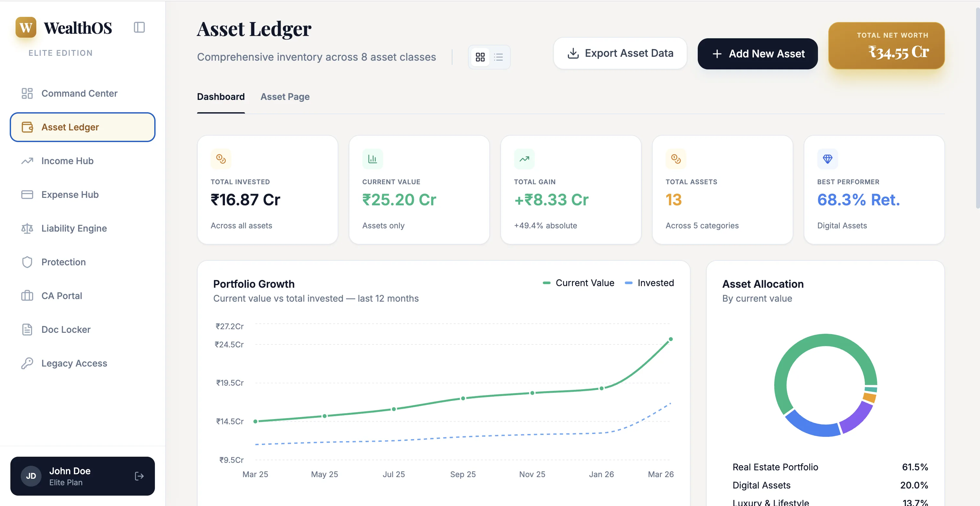Open Expense Hub section

point(83,195)
